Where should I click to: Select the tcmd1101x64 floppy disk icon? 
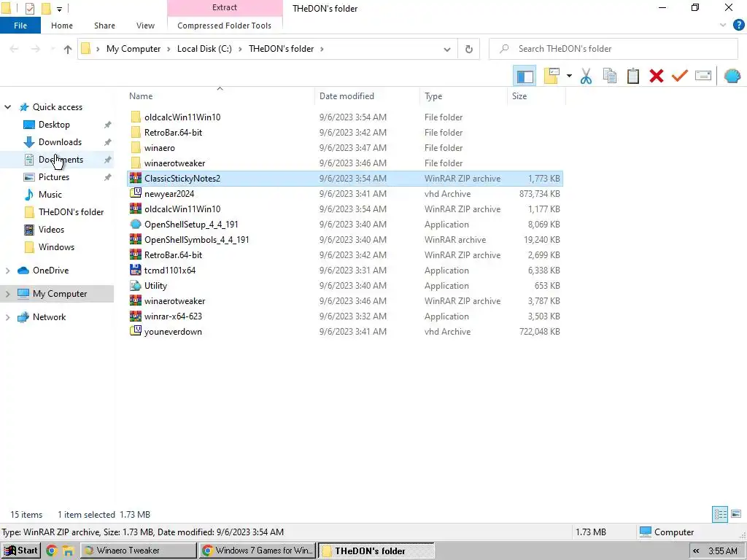[x=136, y=270]
